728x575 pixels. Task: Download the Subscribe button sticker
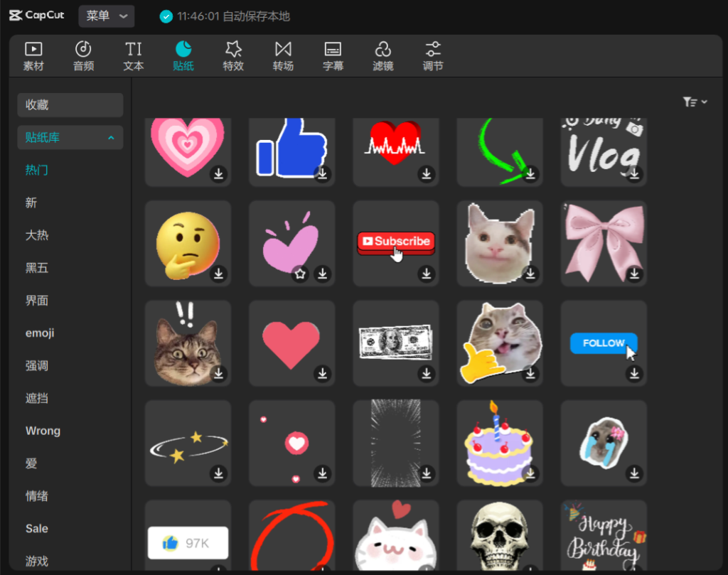pos(426,274)
